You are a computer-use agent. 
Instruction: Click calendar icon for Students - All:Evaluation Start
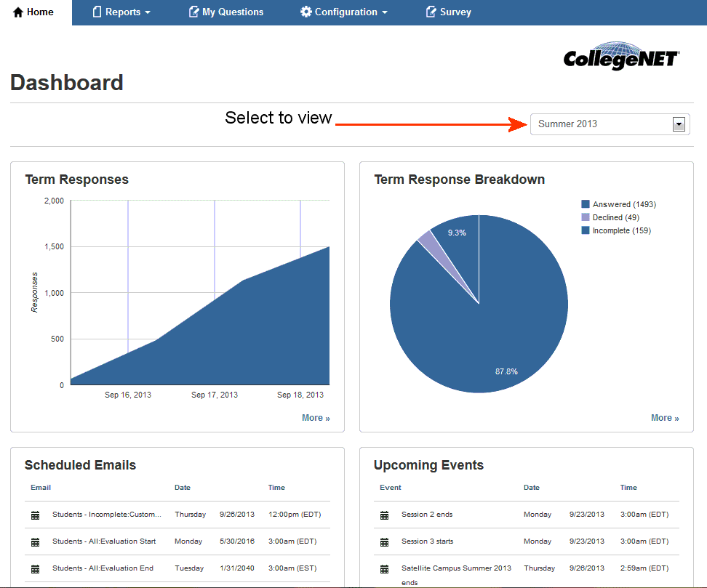tap(35, 542)
